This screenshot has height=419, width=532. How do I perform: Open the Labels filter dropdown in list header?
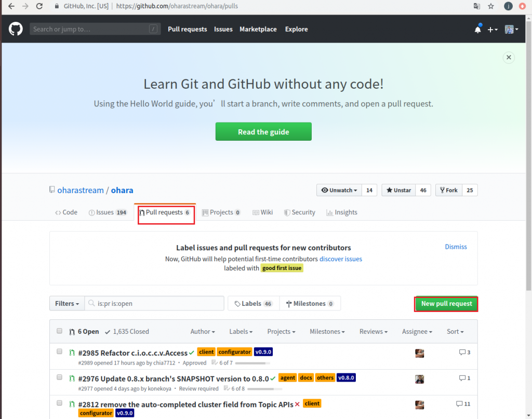(x=241, y=332)
